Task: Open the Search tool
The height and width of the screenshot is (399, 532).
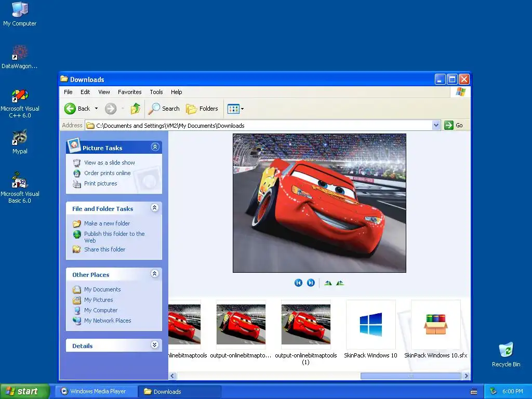Action: click(164, 109)
